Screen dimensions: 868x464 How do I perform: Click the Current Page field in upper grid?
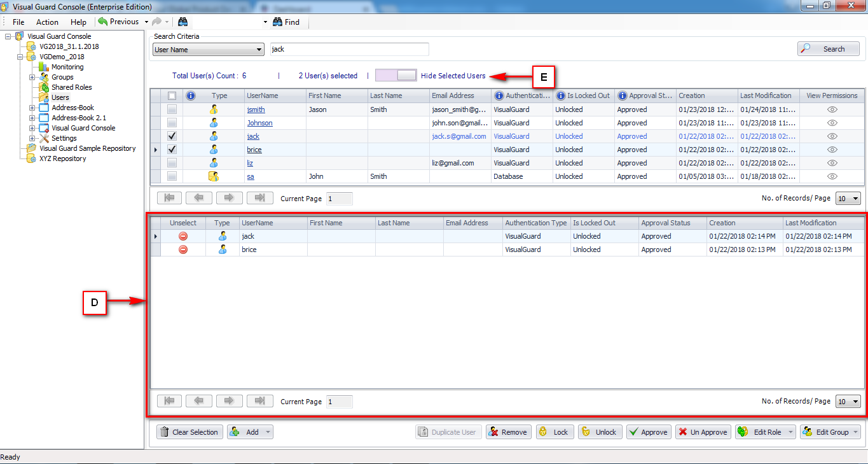[x=340, y=199]
